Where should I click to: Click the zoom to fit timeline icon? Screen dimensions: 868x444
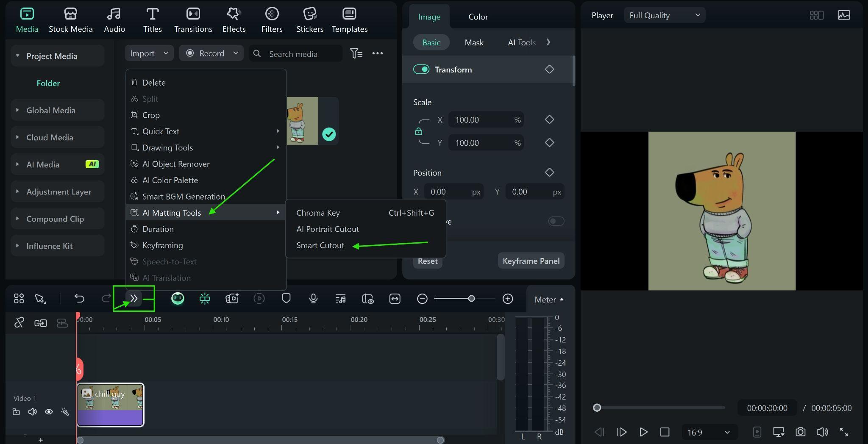pyautogui.click(x=395, y=299)
